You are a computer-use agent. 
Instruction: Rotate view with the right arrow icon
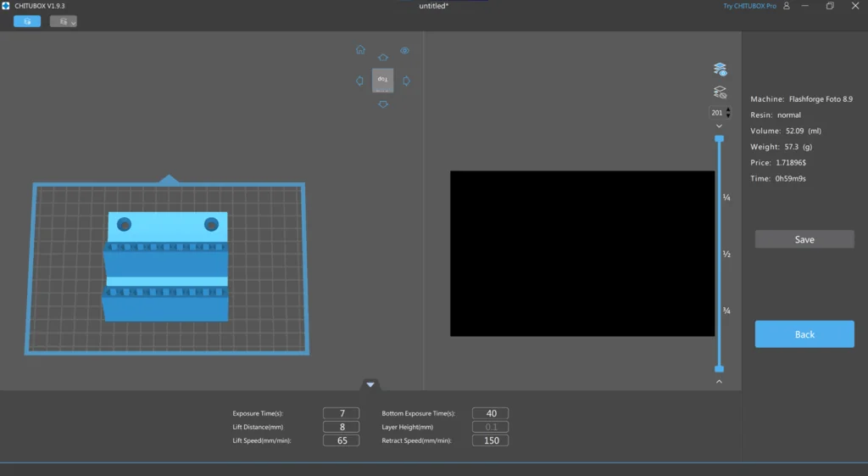406,81
